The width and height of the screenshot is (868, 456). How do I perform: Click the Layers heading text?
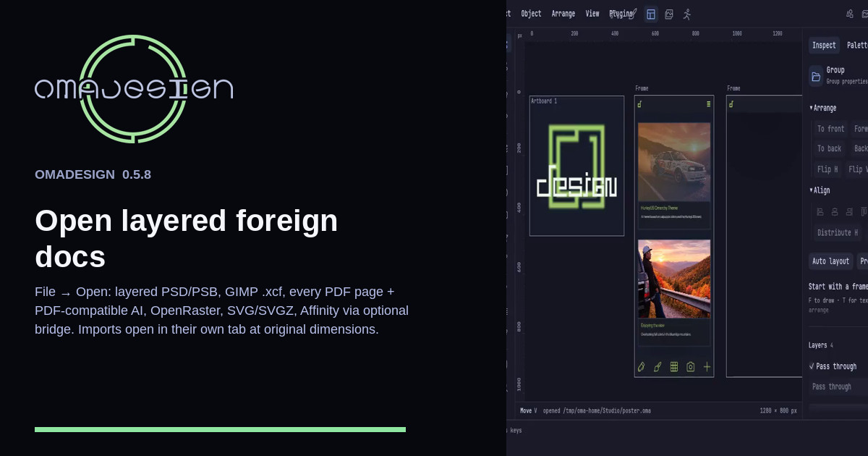[x=817, y=345]
